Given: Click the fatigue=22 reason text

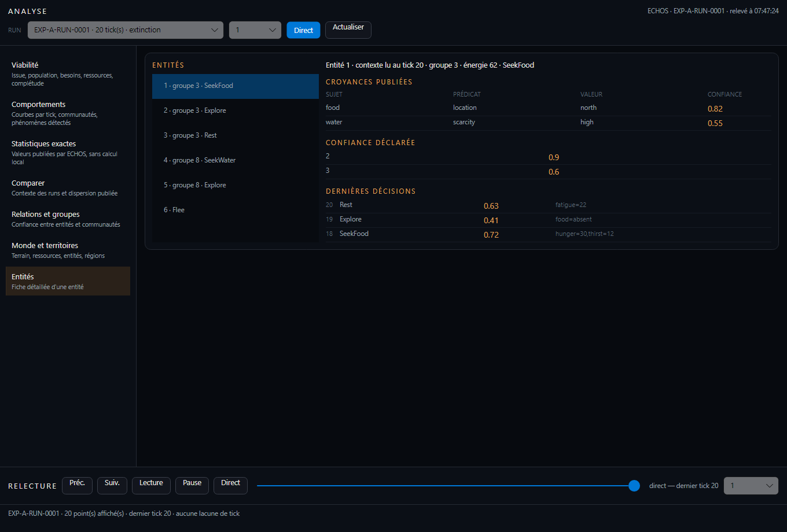Looking at the screenshot, I should click(571, 205).
